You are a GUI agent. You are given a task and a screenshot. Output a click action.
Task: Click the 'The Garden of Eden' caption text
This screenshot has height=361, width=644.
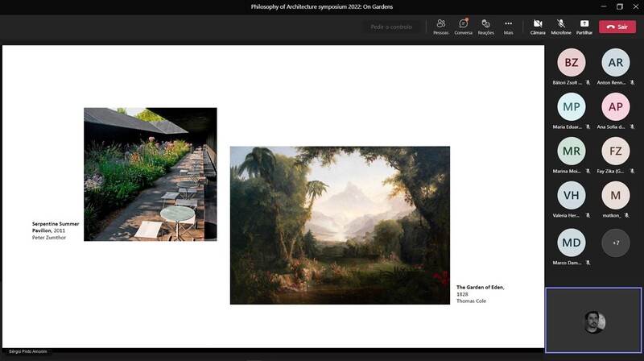click(480, 288)
